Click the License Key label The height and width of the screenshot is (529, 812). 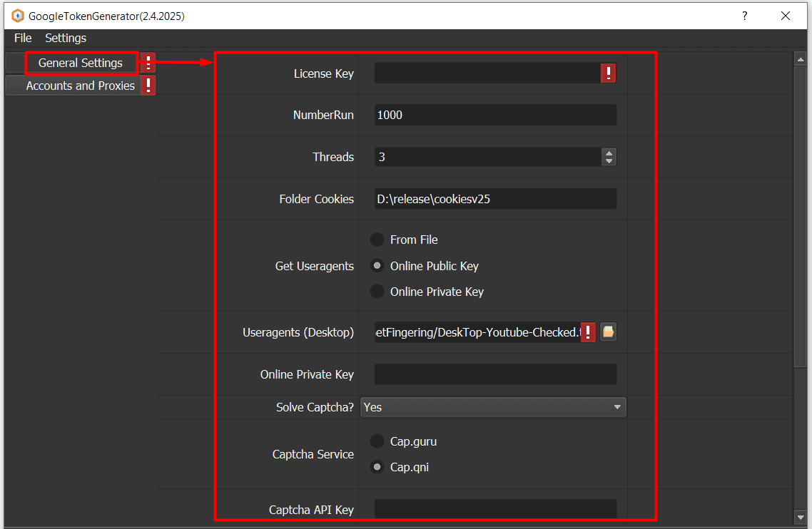pyautogui.click(x=324, y=73)
